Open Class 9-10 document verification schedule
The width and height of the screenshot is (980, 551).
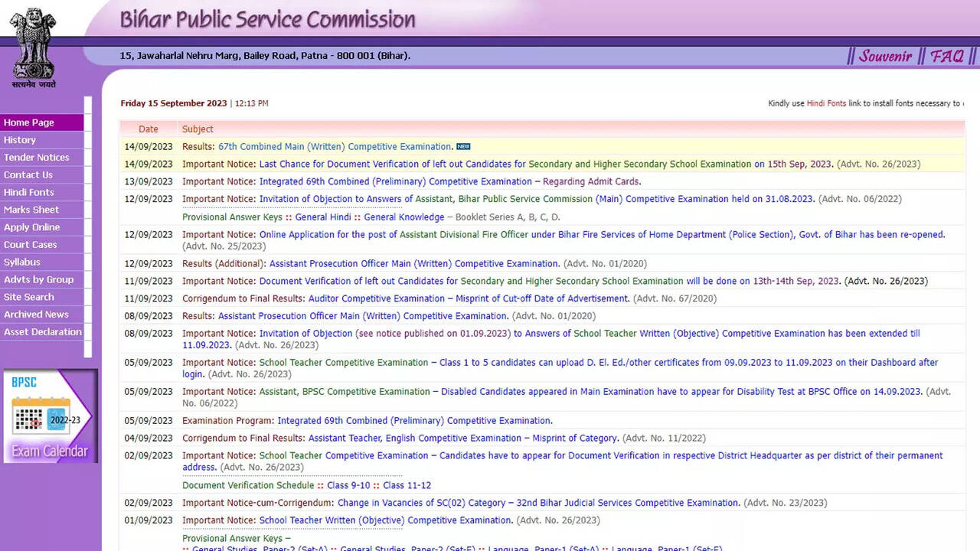(348, 485)
